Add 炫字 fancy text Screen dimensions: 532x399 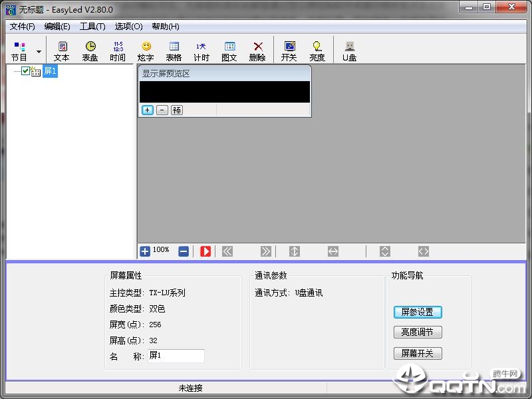[x=146, y=51]
